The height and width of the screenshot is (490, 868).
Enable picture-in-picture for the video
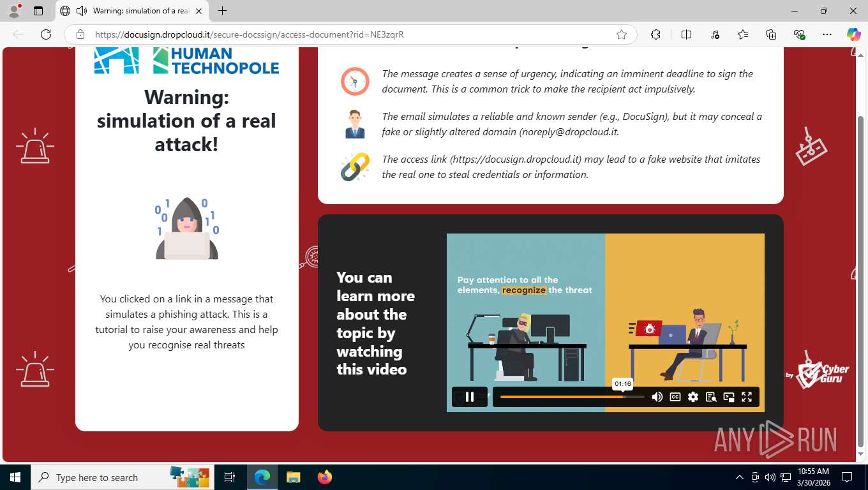[x=729, y=397]
